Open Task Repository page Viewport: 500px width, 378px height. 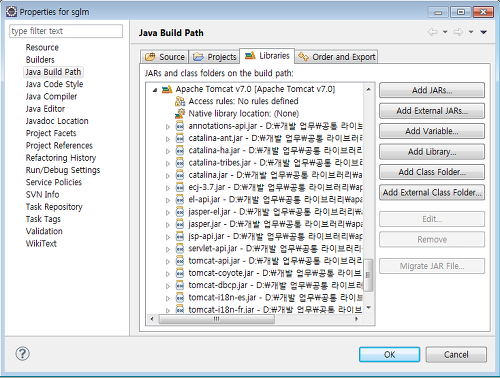[54, 207]
